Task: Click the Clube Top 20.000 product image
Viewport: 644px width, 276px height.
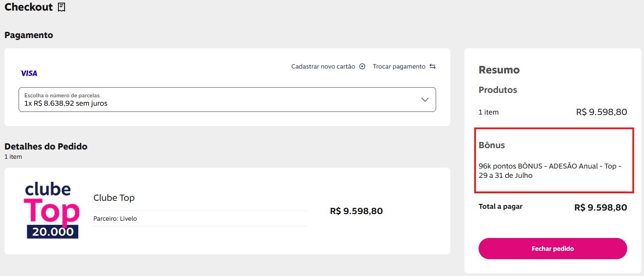Action: [52, 211]
